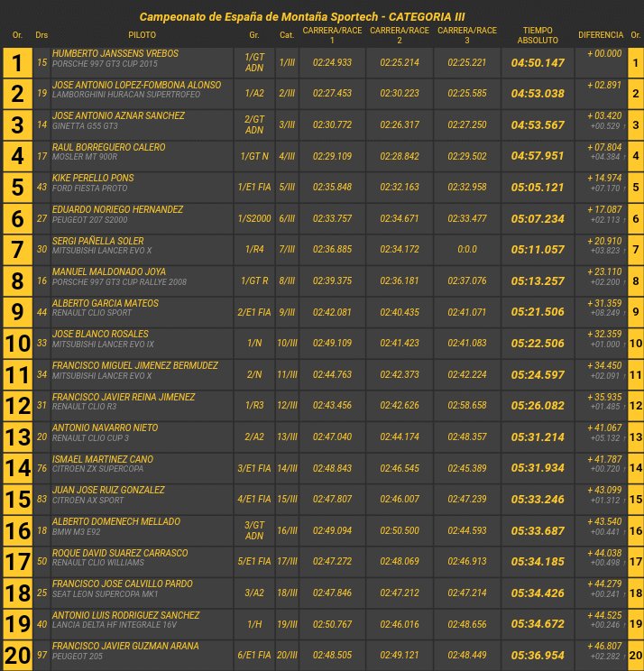
Task: Click driver RAUL BORREGUERO CALERO
Action: pyautogui.click(x=109, y=147)
